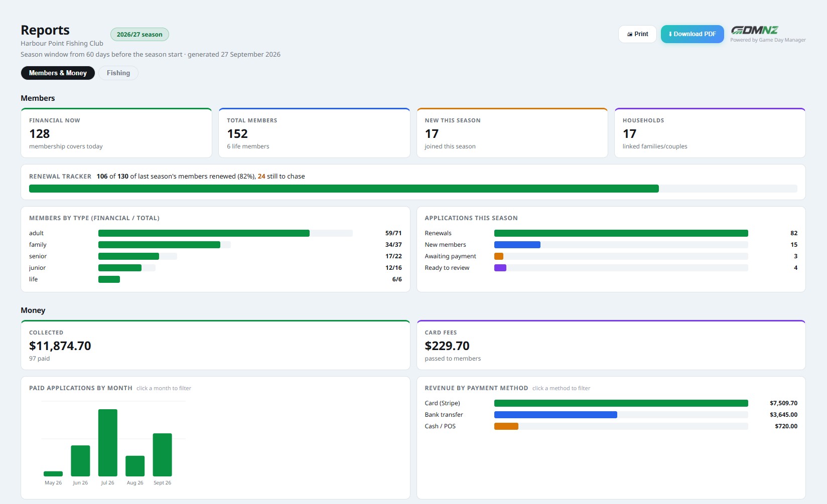Click the '59/71' adult count

point(393,233)
